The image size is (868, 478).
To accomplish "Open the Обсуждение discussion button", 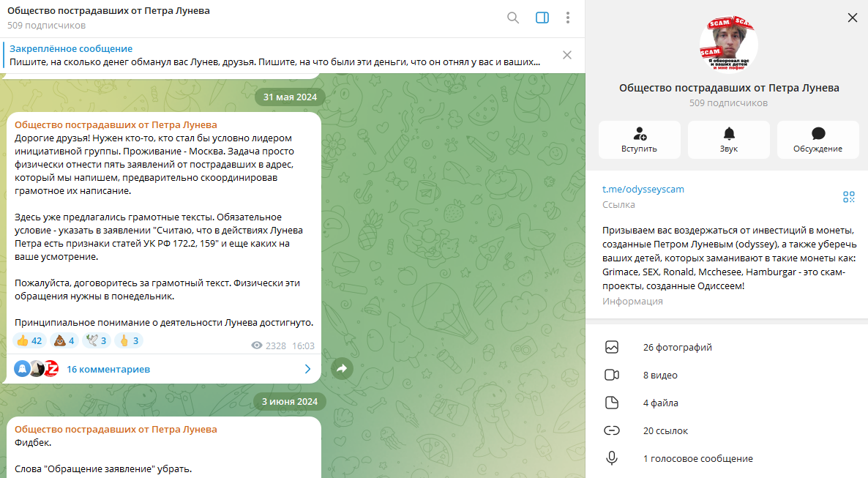I will (x=818, y=140).
